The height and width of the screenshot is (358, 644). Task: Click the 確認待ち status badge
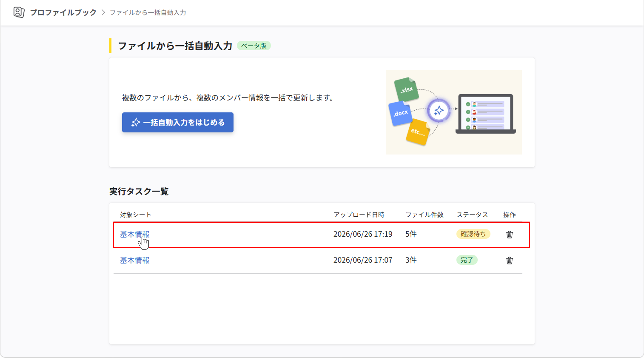coord(473,234)
